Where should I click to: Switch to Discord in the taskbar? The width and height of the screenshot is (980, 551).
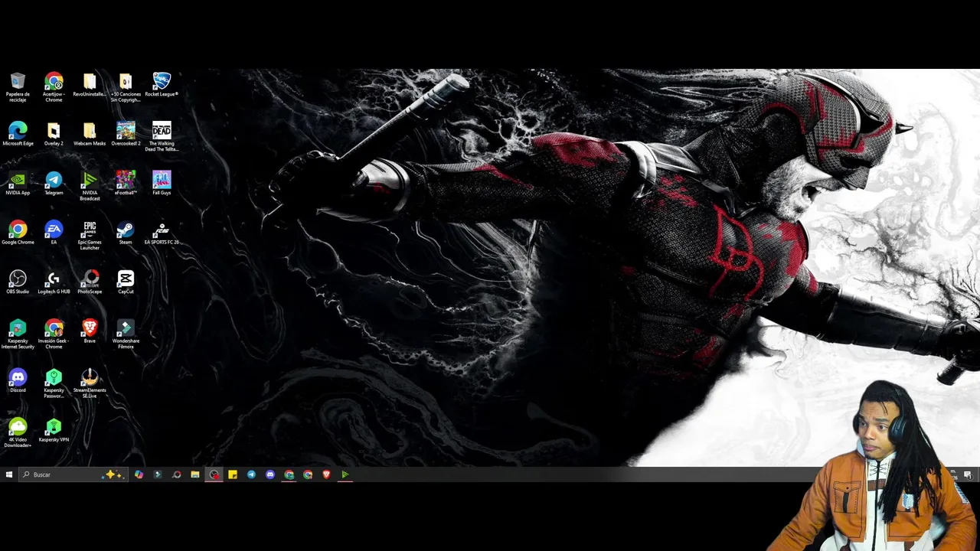[270, 474]
